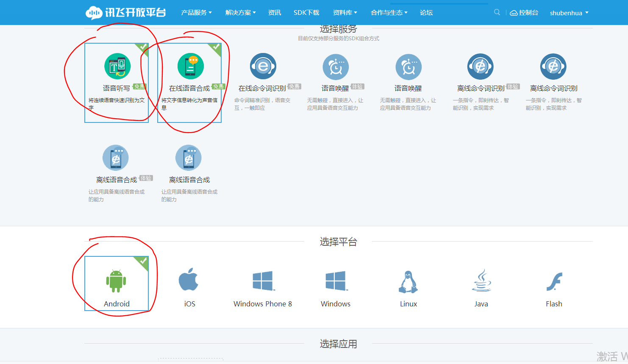The height and width of the screenshot is (364, 628).
Task: Click the 目前仅支持部分服务的SDK组合方式 note
Action: click(x=339, y=39)
